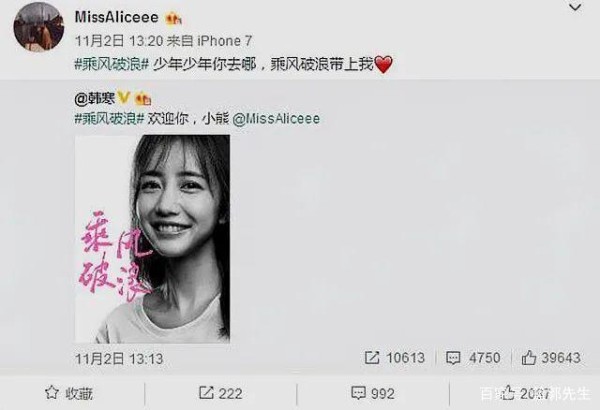Image resolution: width=600 pixels, height=410 pixels.
Task: Click the member badge next to MissAliceee
Action: tap(173, 19)
